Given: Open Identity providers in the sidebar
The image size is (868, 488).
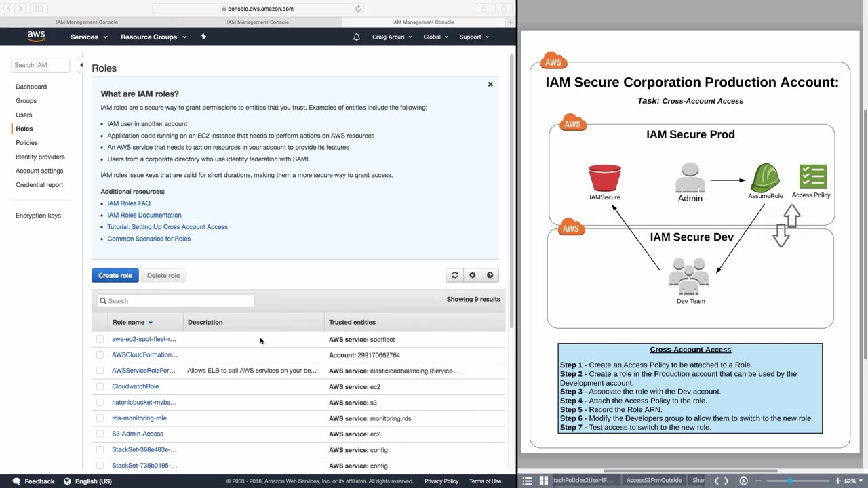Looking at the screenshot, I should [40, 157].
